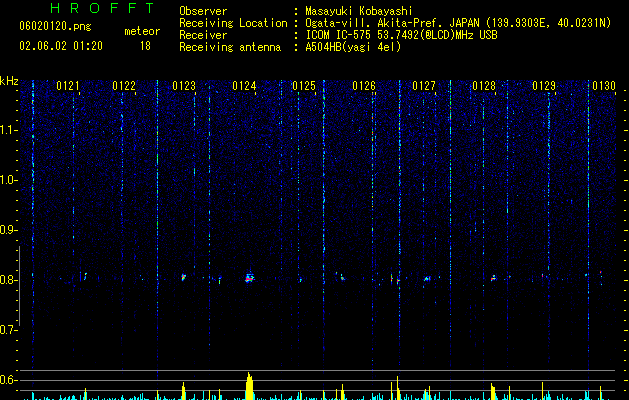The height and width of the screenshot is (400, 629).
Task: Click the Receiving antenna label
Action: pos(230,47)
